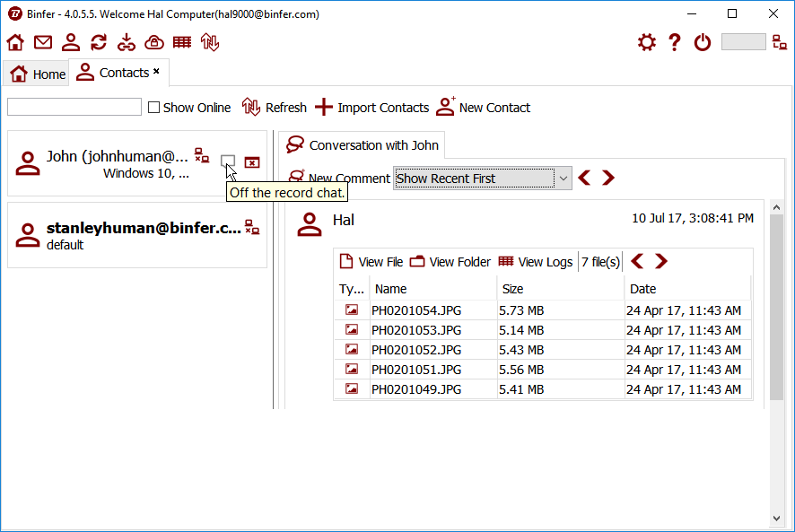Go to next conversation page arrow

(607, 178)
